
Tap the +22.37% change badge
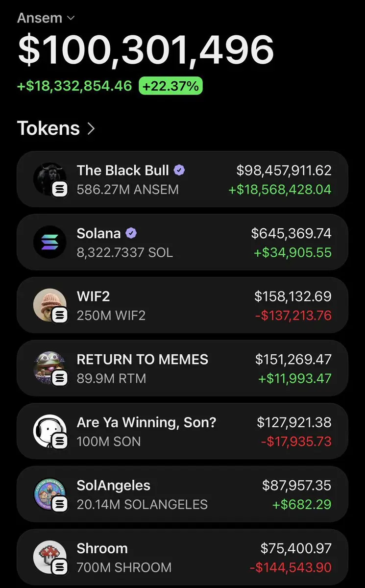pos(170,86)
